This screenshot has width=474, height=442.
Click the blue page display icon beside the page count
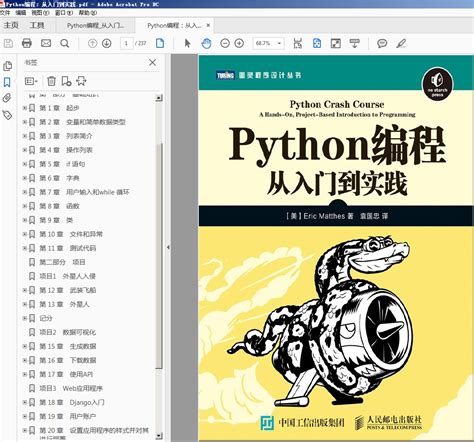(x=160, y=43)
